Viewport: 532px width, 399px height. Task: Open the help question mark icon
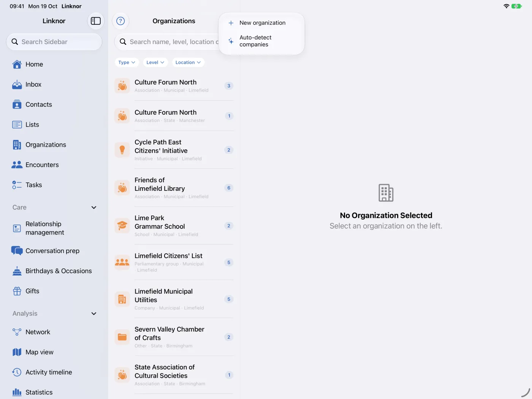click(x=120, y=21)
